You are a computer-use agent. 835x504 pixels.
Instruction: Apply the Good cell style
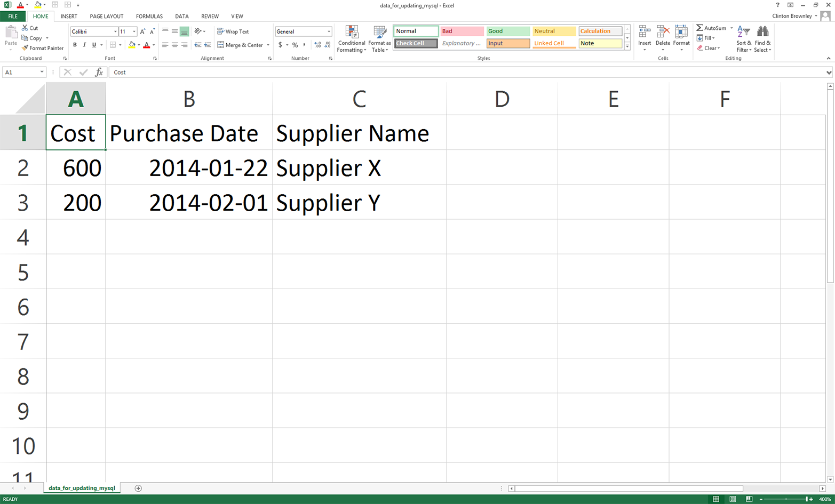pyautogui.click(x=507, y=31)
